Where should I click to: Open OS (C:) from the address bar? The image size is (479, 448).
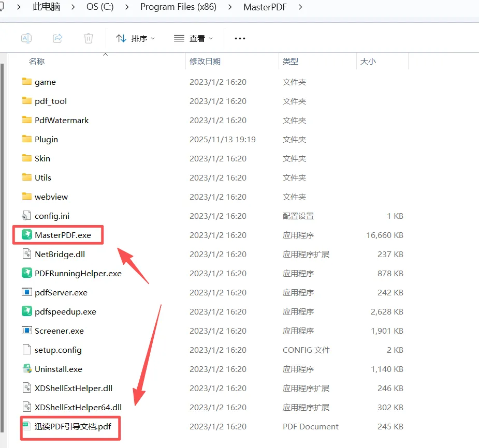pos(99,7)
